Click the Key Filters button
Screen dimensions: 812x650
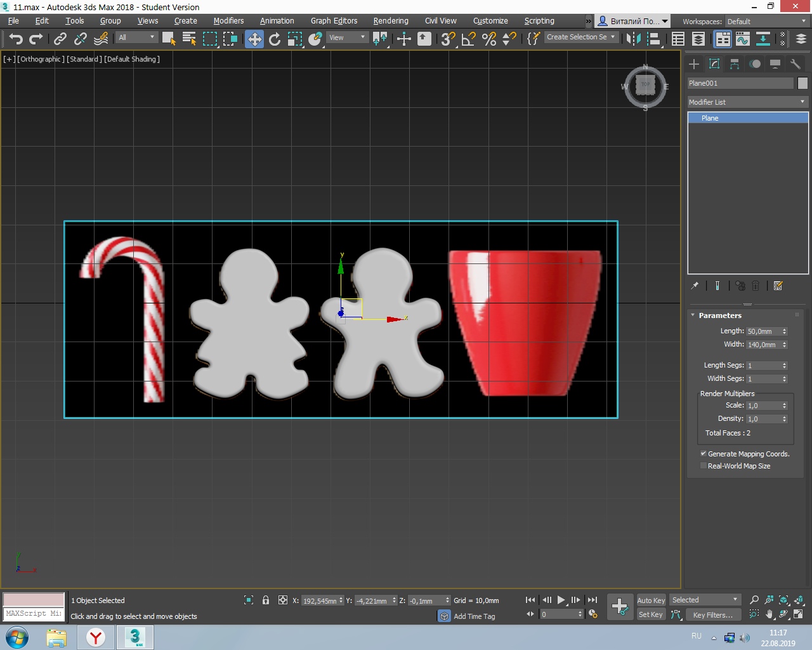click(x=712, y=614)
